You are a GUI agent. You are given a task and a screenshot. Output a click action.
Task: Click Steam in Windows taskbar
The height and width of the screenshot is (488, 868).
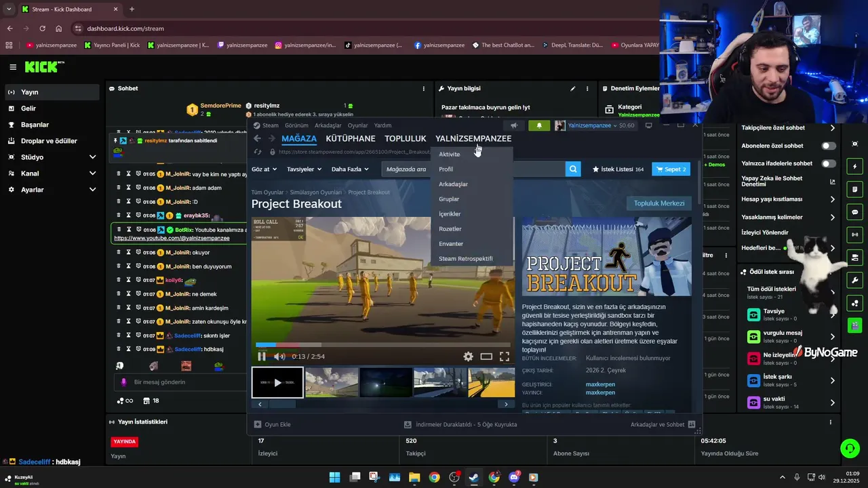[x=473, y=477]
